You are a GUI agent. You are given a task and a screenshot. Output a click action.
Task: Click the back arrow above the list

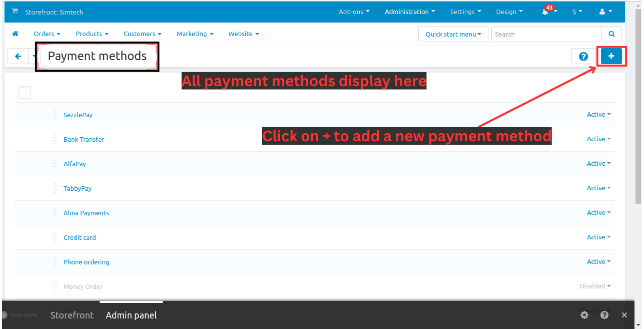click(x=18, y=56)
